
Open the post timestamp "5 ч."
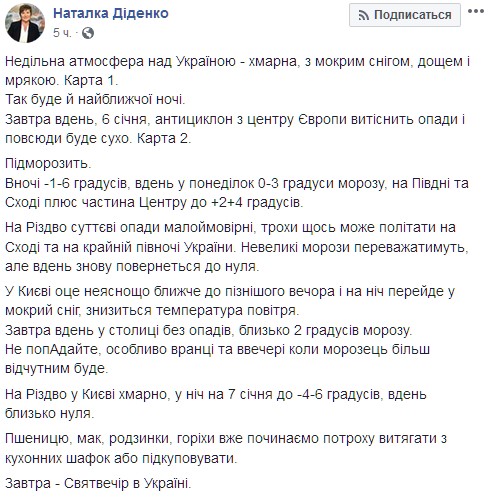[62, 33]
